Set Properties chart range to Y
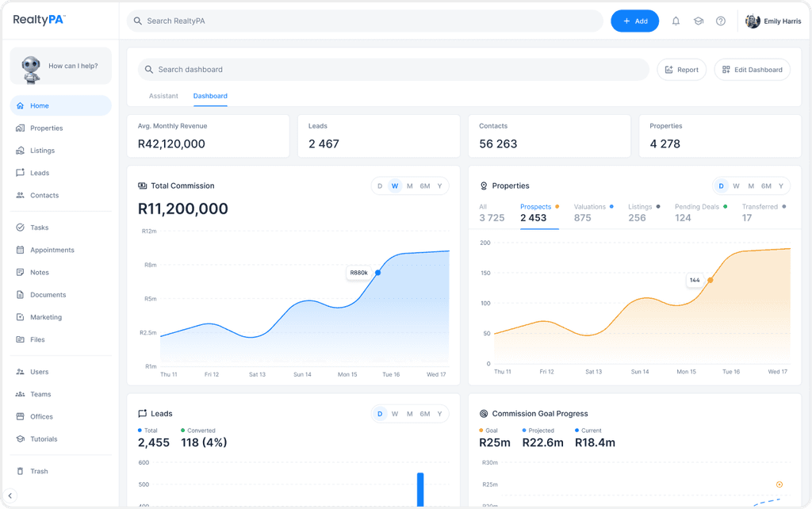 [x=781, y=186]
